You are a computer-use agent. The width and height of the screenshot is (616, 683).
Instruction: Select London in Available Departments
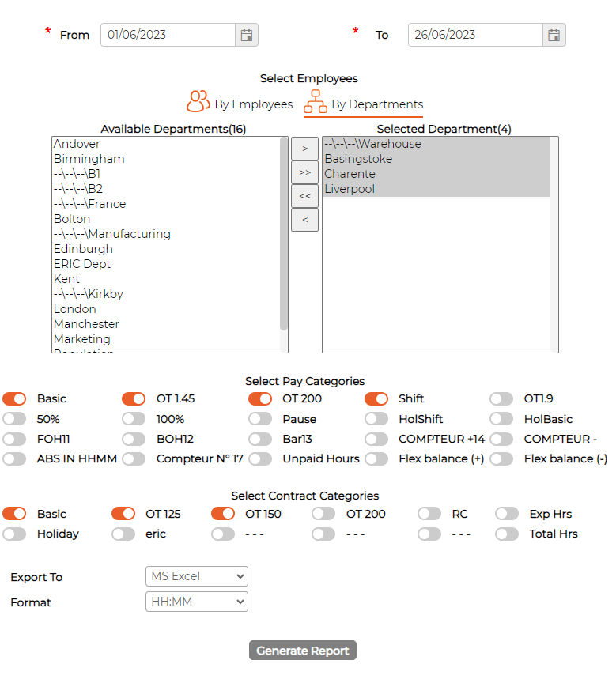(166, 309)
